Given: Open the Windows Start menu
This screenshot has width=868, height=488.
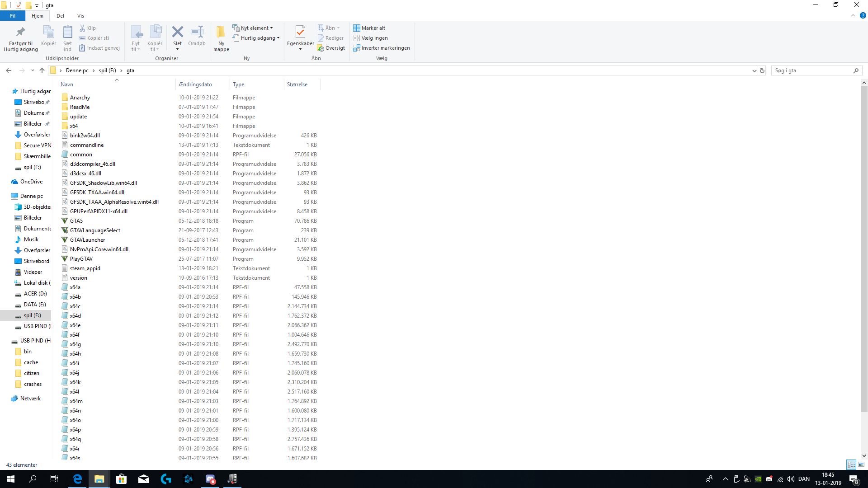Looking at the screenshot, I should click(11, 479).
